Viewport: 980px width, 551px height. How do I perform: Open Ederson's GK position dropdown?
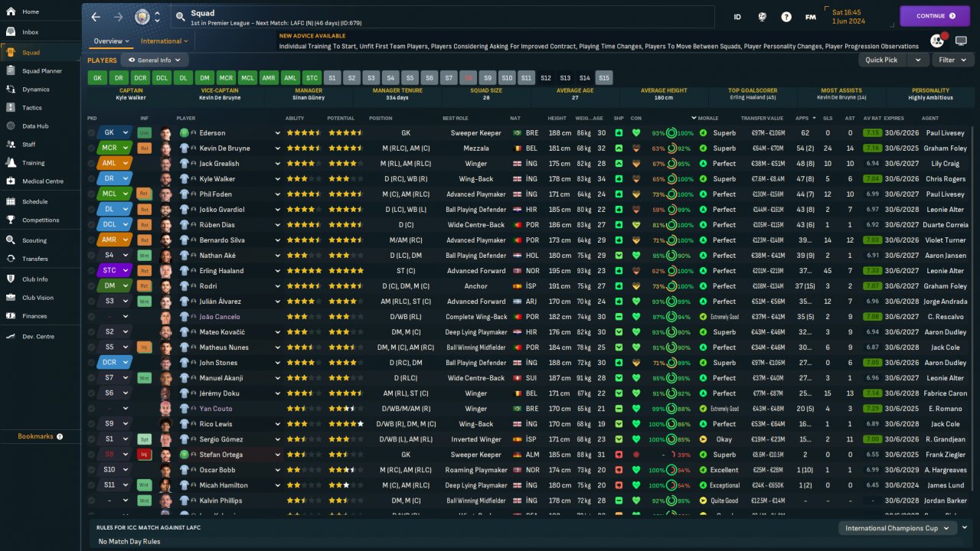pos(115,133)
